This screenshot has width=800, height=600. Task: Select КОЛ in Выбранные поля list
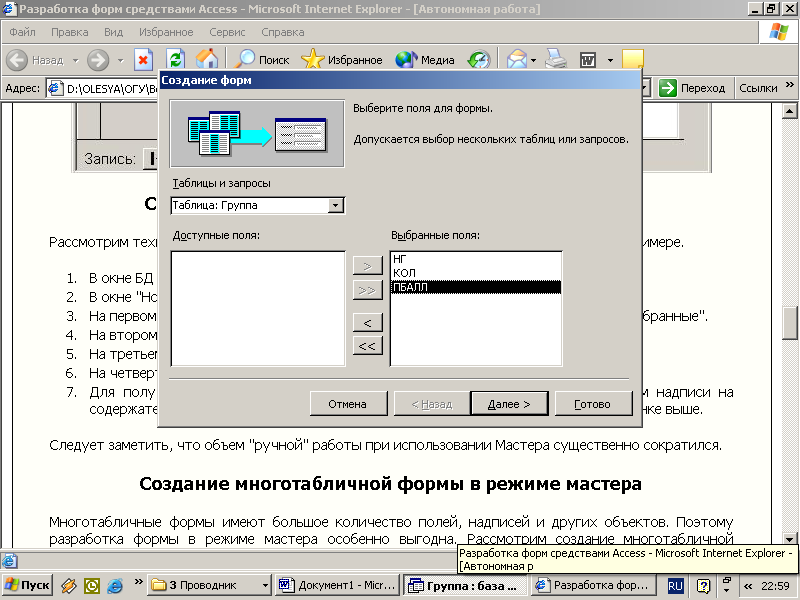point(476,273)
